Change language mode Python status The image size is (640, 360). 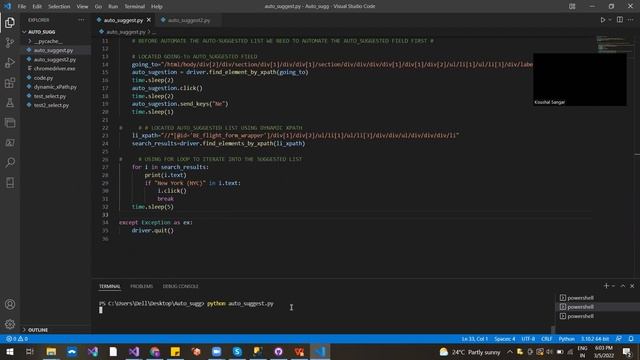pos(567,339)
